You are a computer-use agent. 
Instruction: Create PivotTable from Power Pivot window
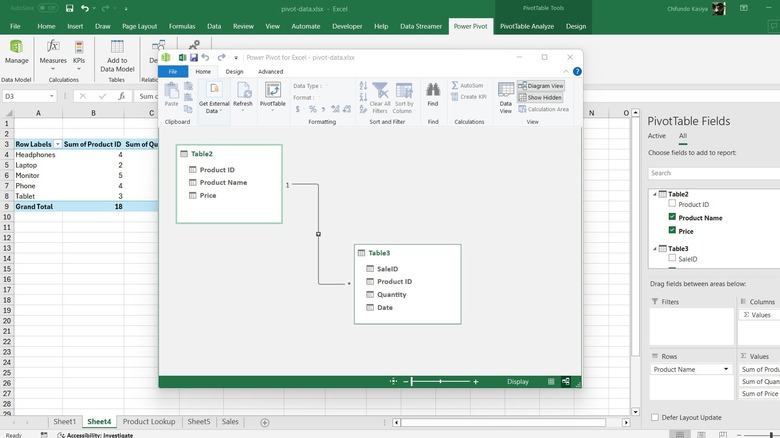pyautogui.click(x=273, y=95)
